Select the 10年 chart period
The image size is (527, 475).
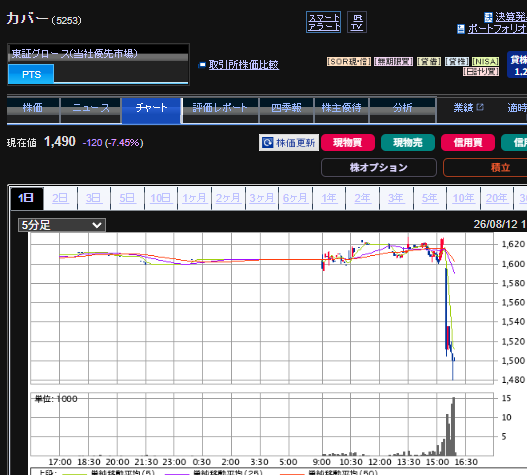pyautogui.click(x=463, y=198)
